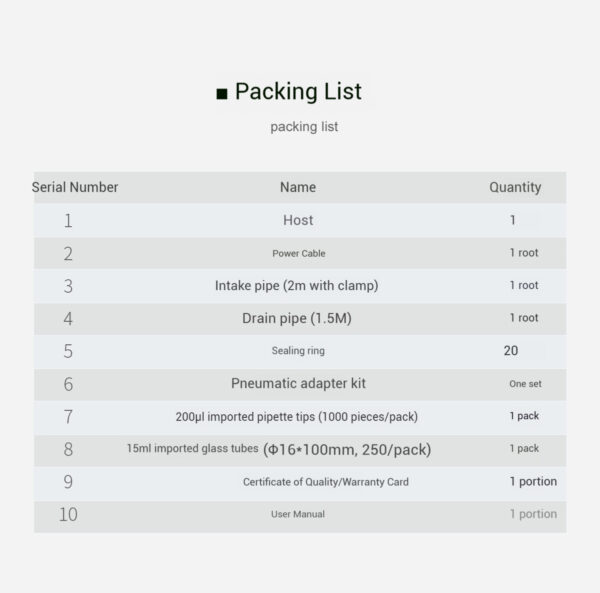Click Intake pipe (2m with clamp)
This screenshot has width=600, height=593.
coord(296,286)
